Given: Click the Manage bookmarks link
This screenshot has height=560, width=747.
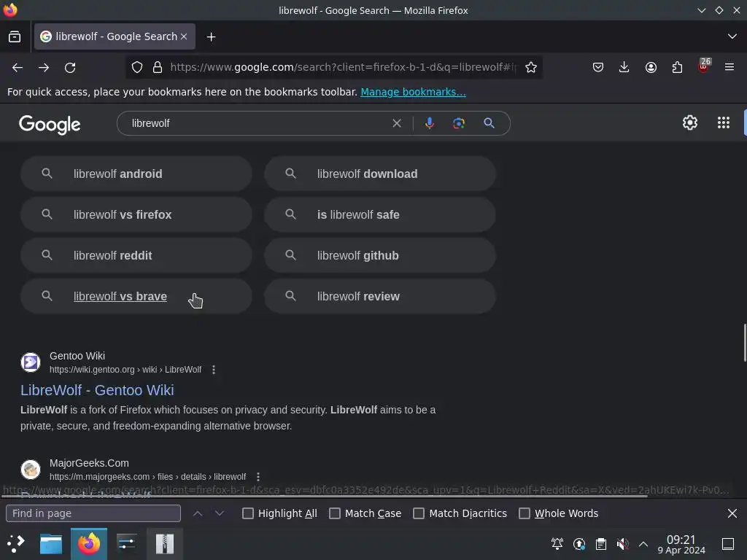Looking at the screenshot, I should pyautogui.click(x=413, y=92).
